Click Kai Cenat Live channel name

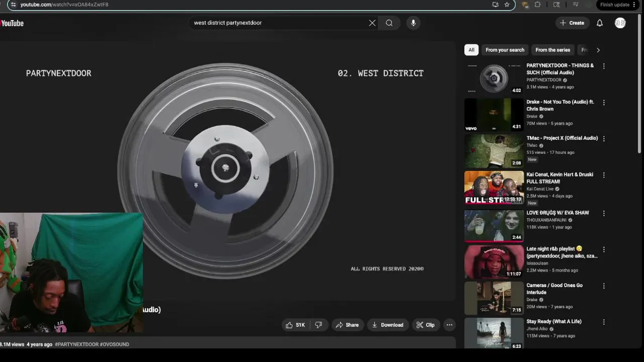tap(540, 189)
